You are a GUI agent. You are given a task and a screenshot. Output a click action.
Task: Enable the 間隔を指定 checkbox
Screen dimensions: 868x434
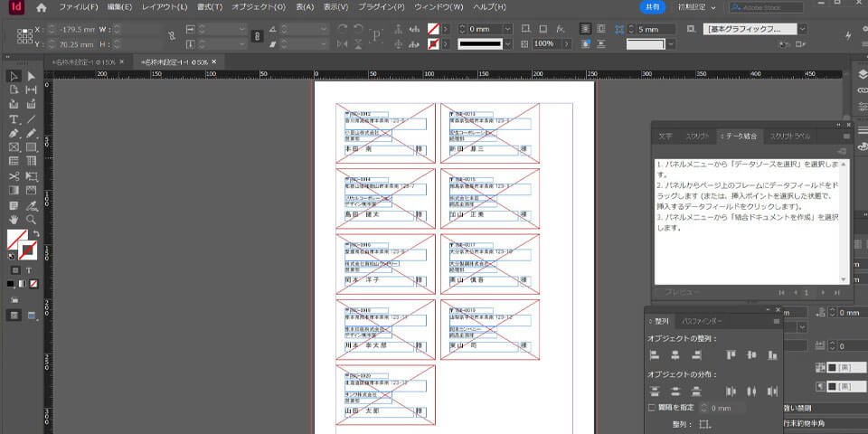point(653,409)
